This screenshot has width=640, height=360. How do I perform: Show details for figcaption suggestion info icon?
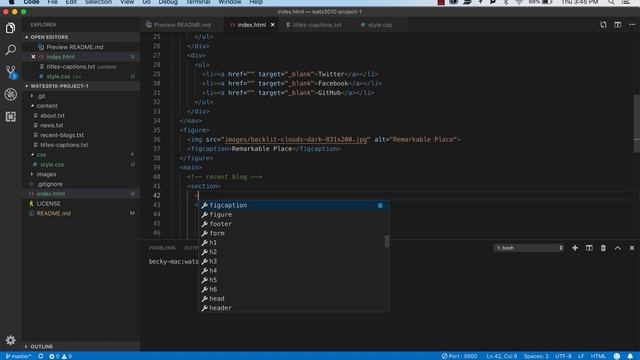tap(380, 205)
